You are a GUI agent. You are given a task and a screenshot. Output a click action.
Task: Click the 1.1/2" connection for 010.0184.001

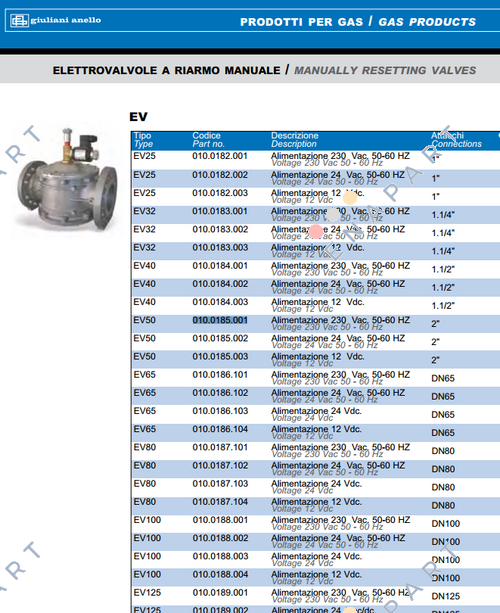pos(443,269)
